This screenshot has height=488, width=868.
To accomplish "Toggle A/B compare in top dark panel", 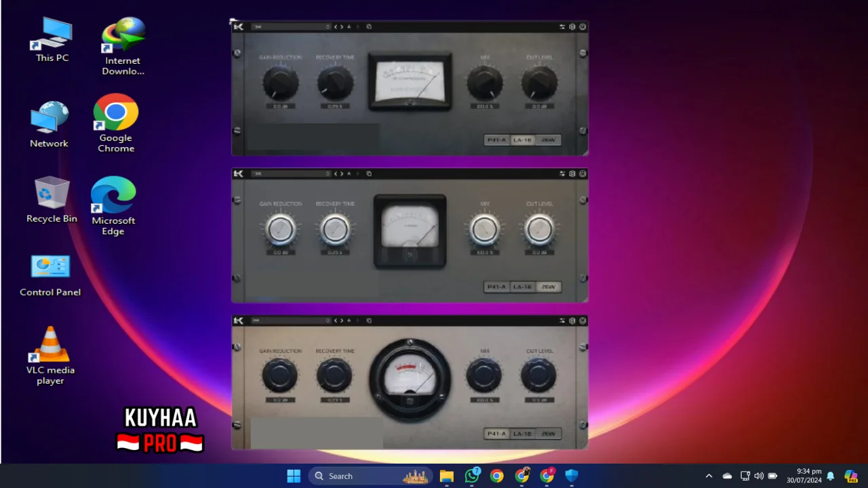I will pos(349,26).
